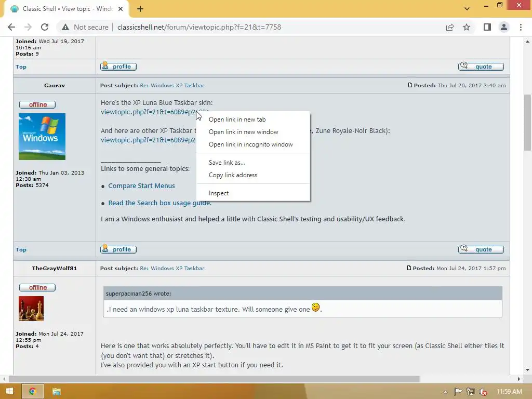Click the username Gaurav
The image size is (532, 399).
pos(54,86)
